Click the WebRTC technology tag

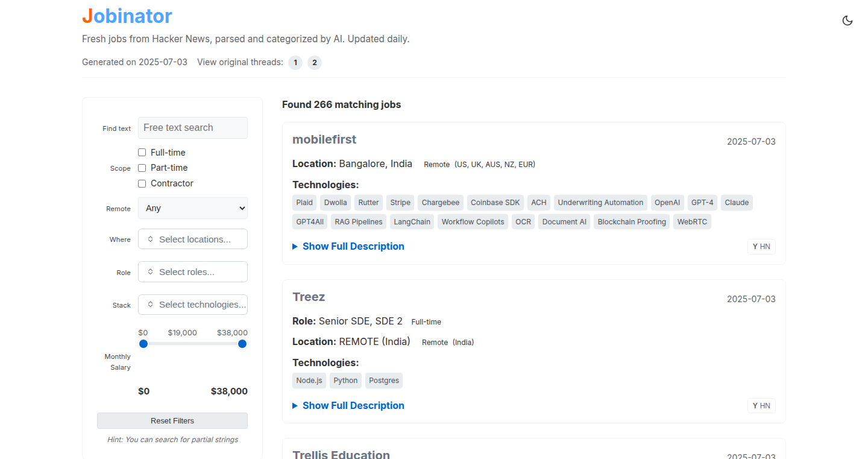(x=692, y=222)
